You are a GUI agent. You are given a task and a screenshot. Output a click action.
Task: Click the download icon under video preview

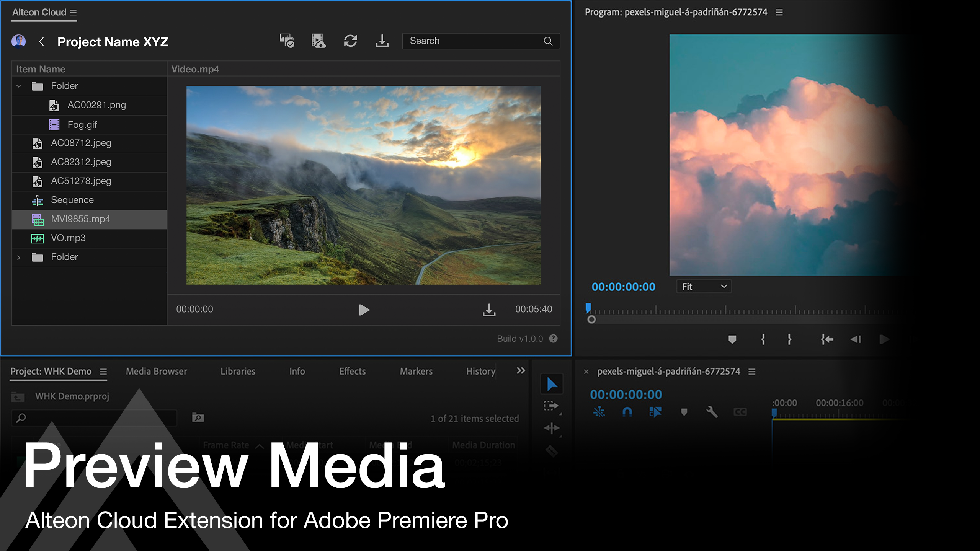click(489, 310)
